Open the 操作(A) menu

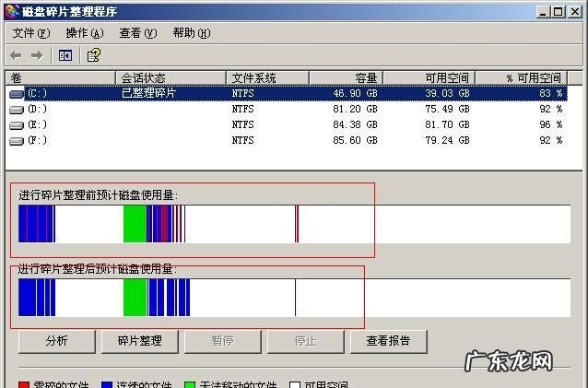(85, 33)
